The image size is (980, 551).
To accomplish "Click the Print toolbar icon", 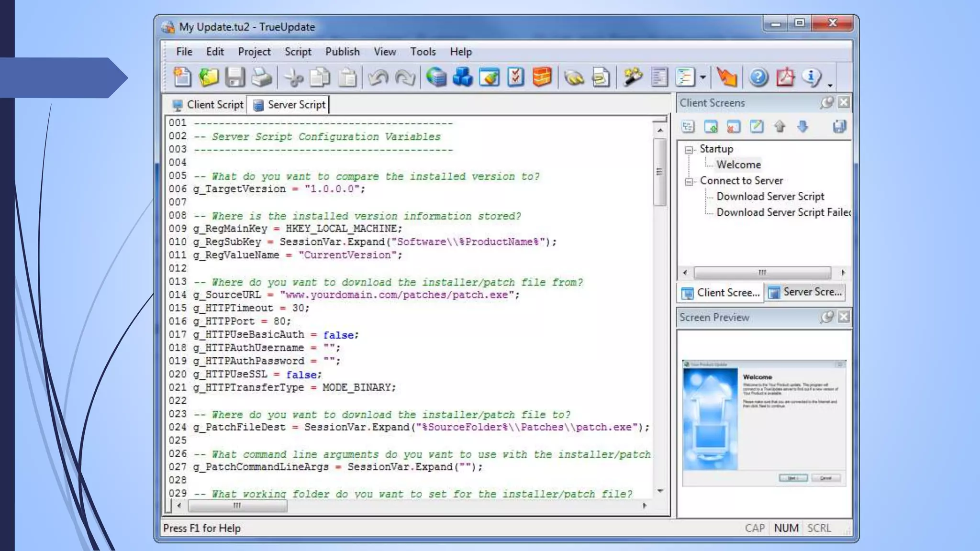I will coord(261,77).
